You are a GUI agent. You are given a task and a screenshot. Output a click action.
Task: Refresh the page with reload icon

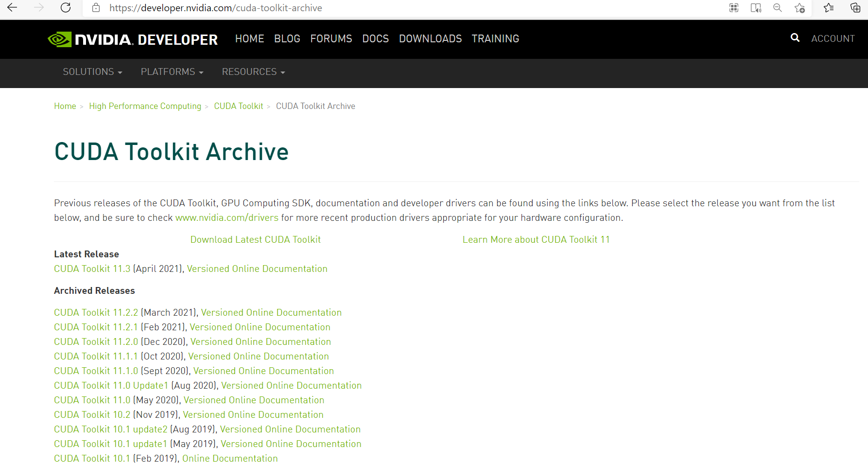point(66,8)
